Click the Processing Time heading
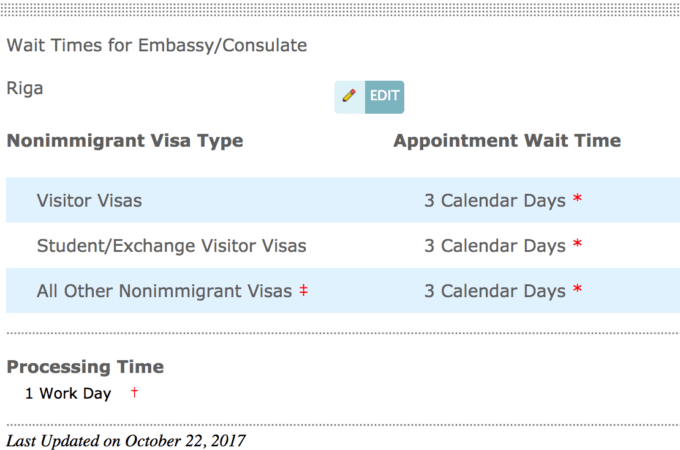 (85, 367)
